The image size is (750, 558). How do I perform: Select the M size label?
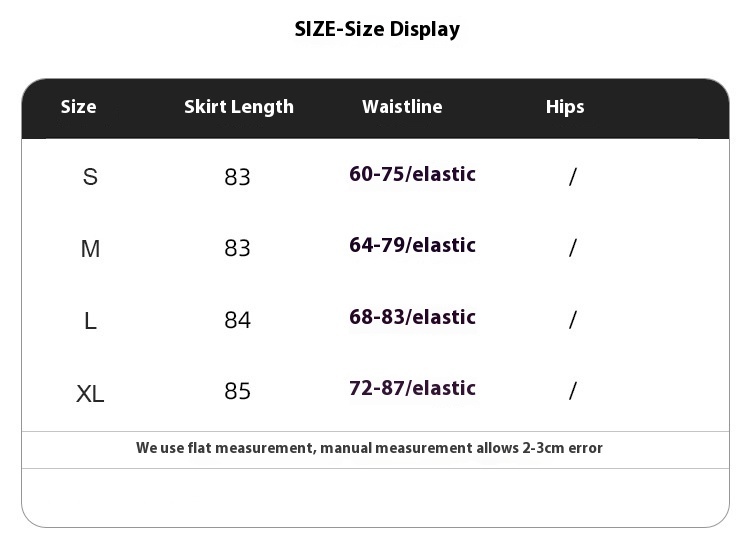pyautogui.click(x=90, y=249)
